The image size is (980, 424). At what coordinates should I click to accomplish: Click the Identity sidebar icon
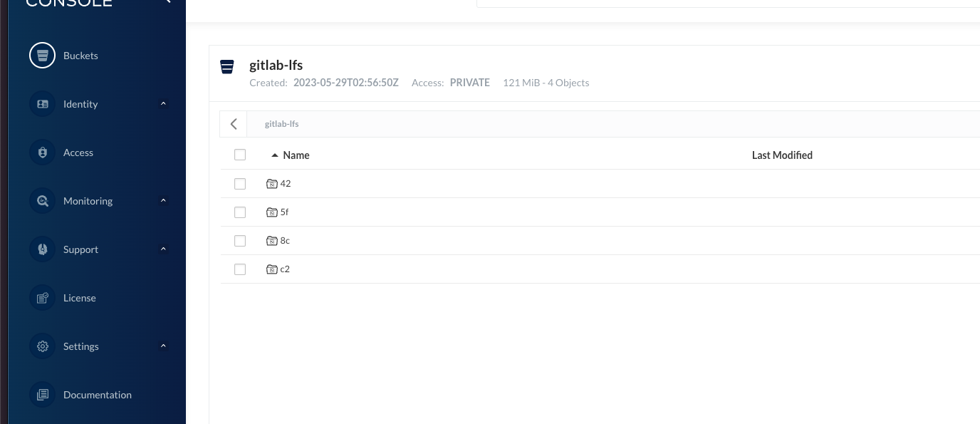(42, 104)
